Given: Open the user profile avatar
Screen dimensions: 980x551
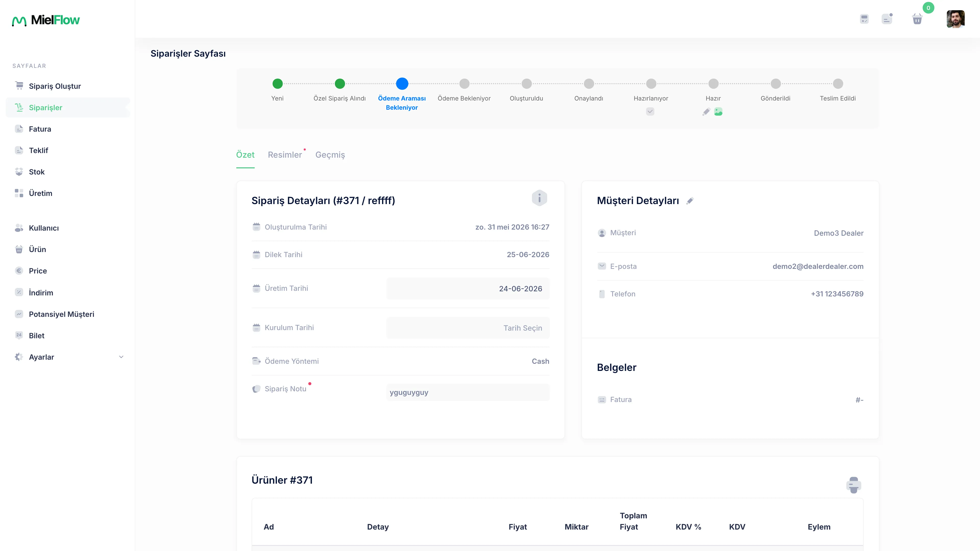Looking at the screenshot, I should pos(955,19).
